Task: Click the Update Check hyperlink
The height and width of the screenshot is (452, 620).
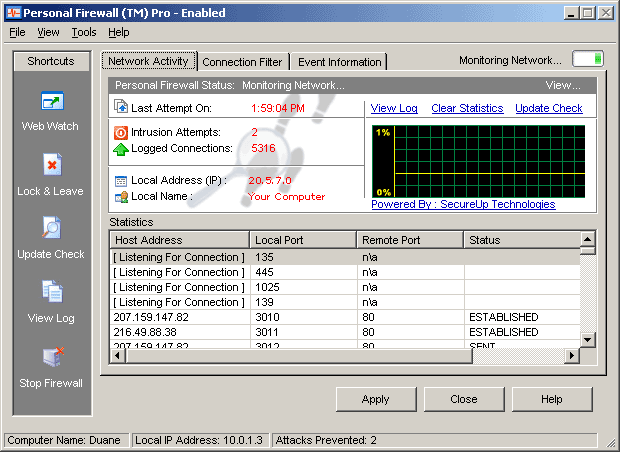Action: coord(548,108)
